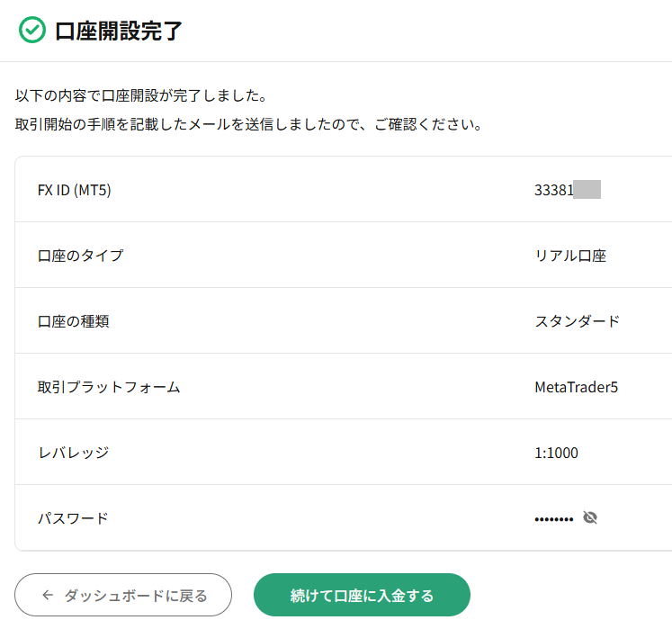Click the リアル口座 account type value

point(570,256)
